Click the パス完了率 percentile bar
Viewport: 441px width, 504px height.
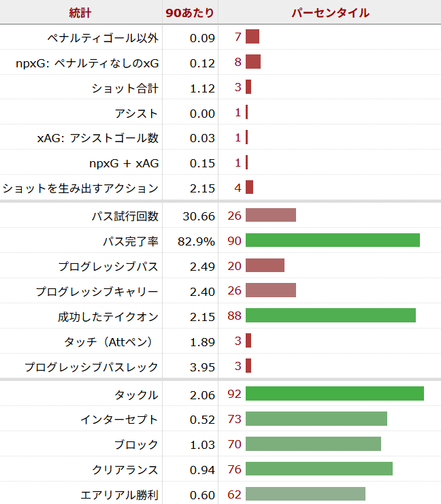click(332, 241)
